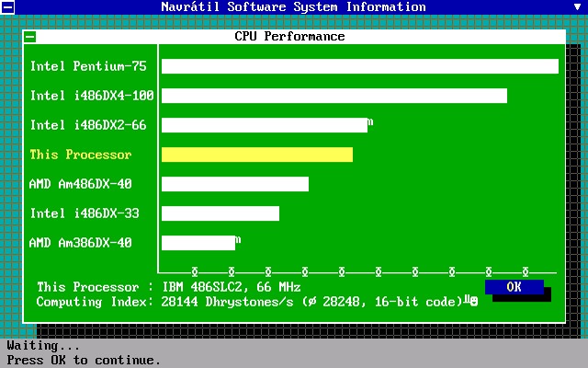Open the main window system menu box
Screen dimensions: 588x368
click(7, 7)
